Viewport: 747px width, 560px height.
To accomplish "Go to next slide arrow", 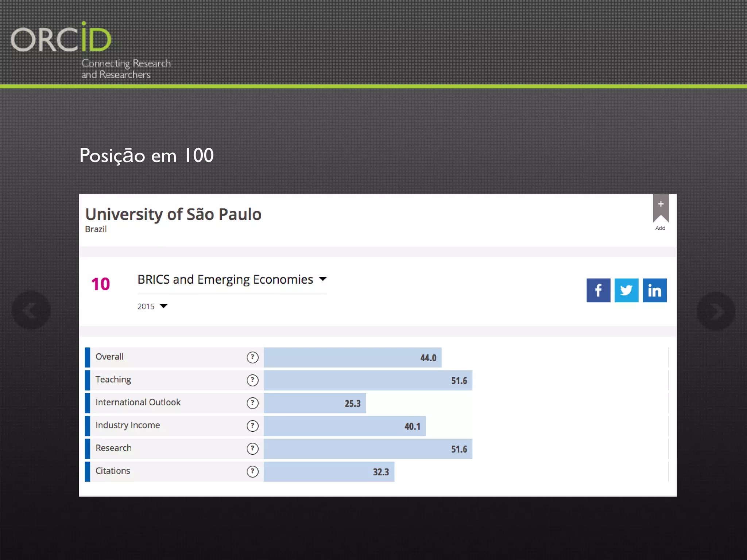I will (716, 311).
